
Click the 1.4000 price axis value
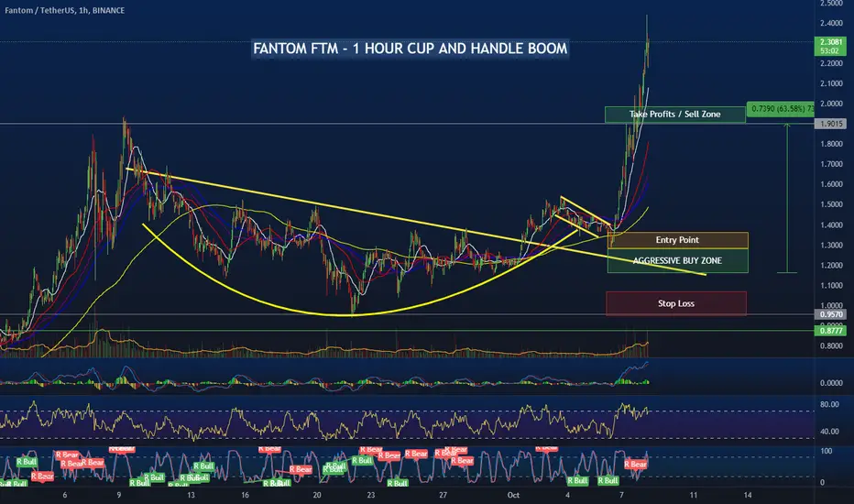(x=831, y=225)
